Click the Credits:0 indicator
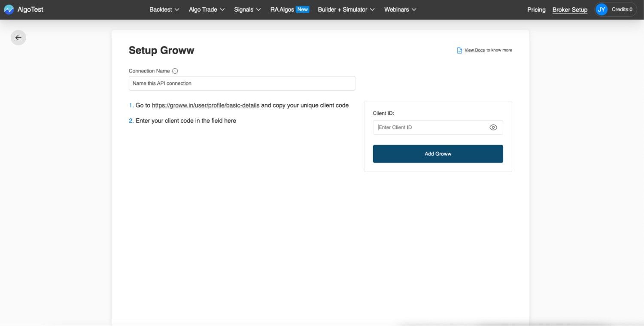The image size is (644, 326). 622,9
